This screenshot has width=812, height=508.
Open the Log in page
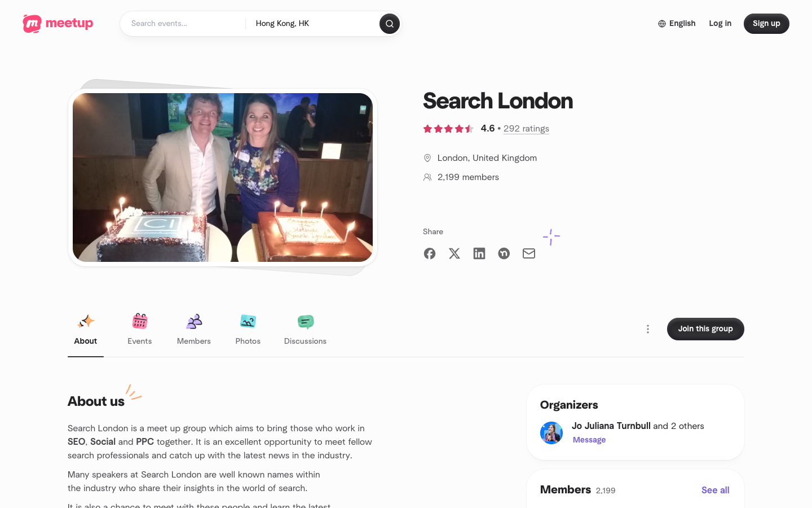(x=720, y=24)
